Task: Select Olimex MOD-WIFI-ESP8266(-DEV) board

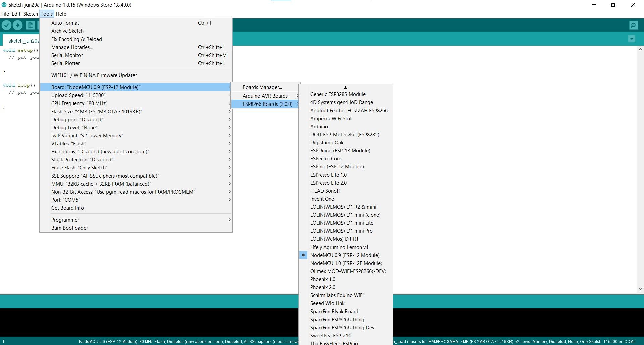Action: pos(345,271)
